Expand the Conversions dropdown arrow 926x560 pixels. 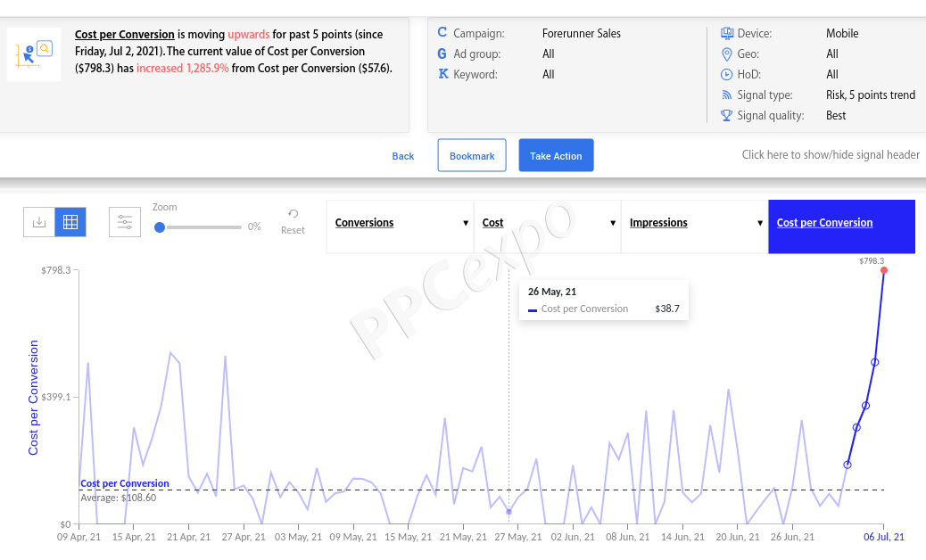point(466,223)
